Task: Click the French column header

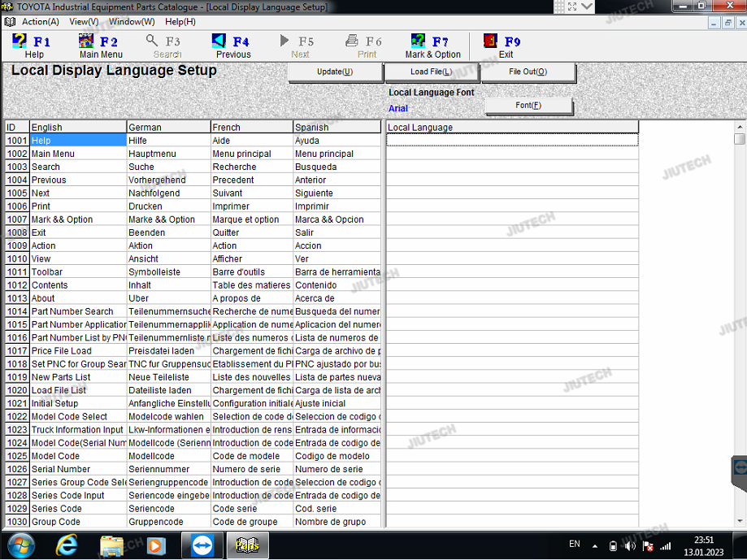Action: tap(252, 127)
